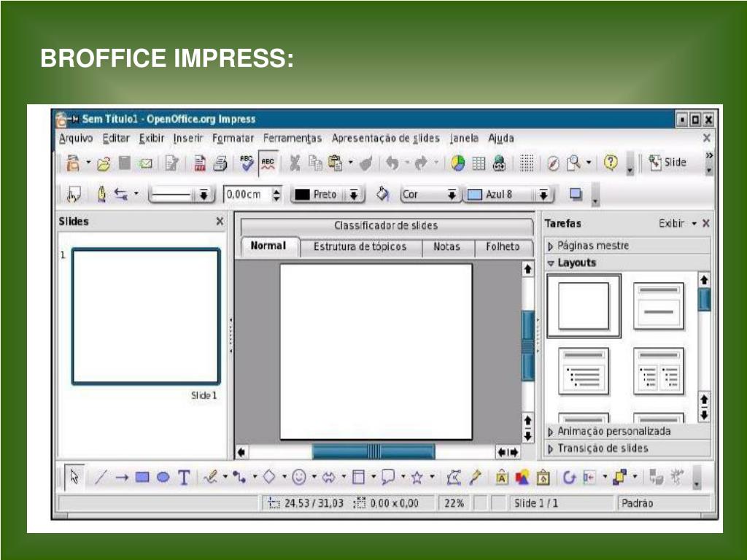Open the Formatar menu
747x560 pixels.
(233, 138)
